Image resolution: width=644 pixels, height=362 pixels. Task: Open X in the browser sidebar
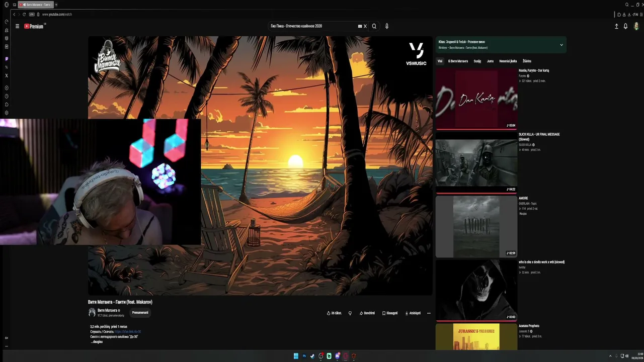coord(7,75)
